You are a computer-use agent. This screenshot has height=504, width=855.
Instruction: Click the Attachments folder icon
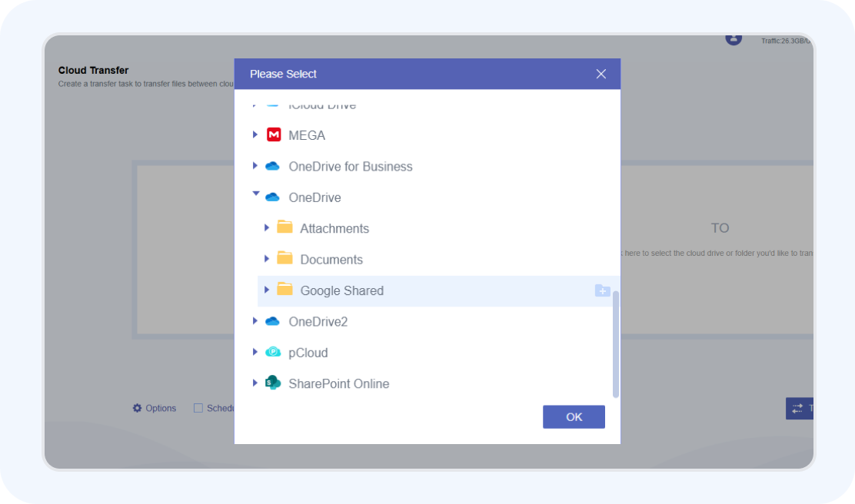pyautogui.click(x=284, y=227)
